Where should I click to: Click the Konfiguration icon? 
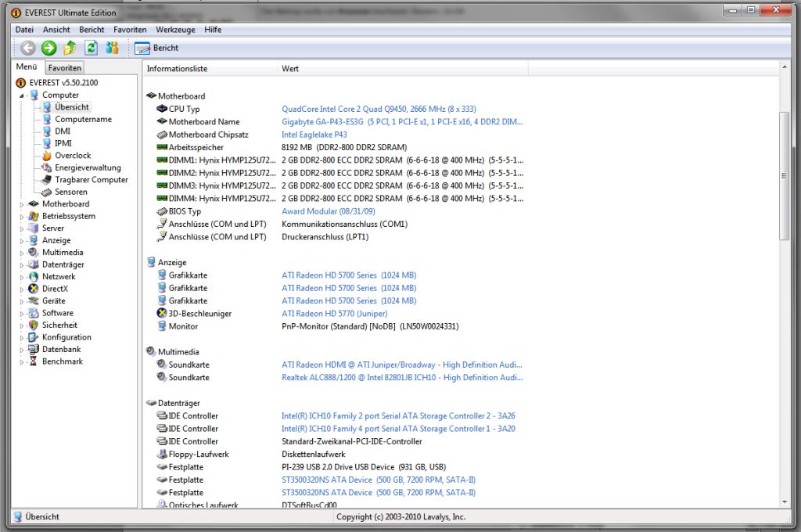click(34, 337)
